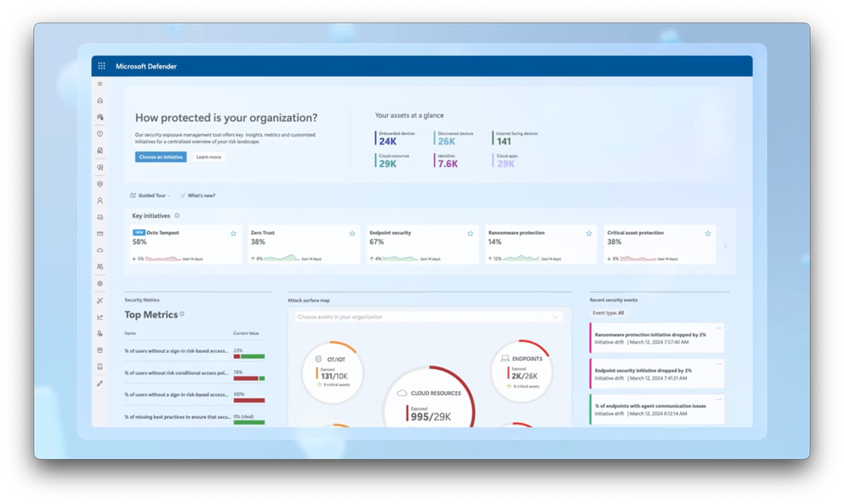Click the Onboarded devices 24K value
This screenshot has height=504, width=844.
click(388, 142)
